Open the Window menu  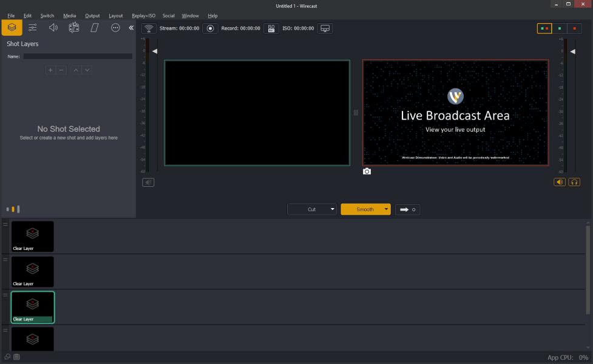190,16
